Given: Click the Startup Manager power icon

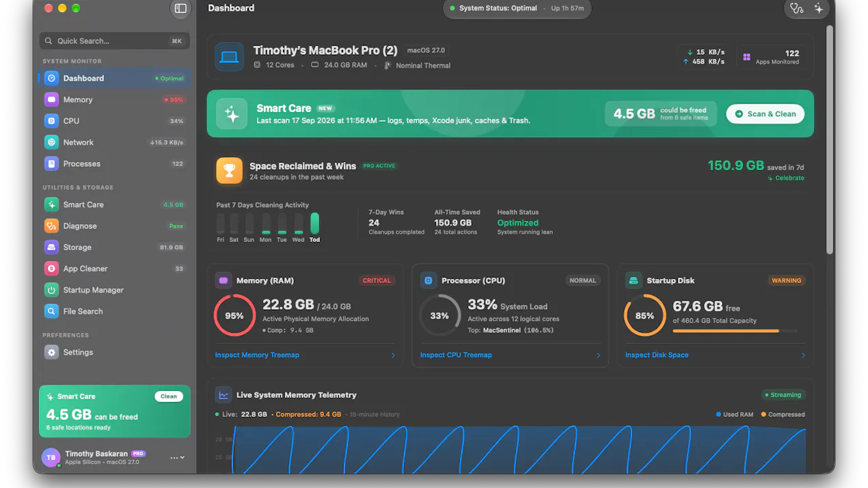Looking at the screenshot, I should tap(51, 290).
